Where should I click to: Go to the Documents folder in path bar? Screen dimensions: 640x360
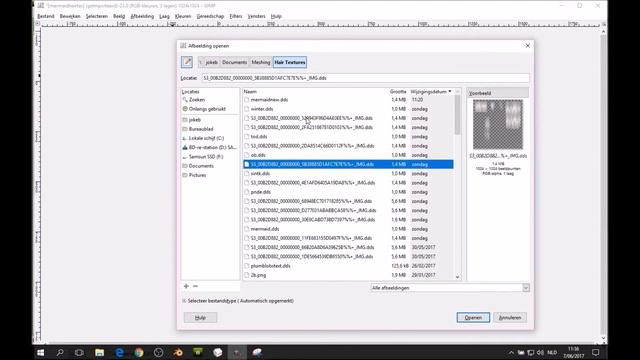click(x=234, y=62)
